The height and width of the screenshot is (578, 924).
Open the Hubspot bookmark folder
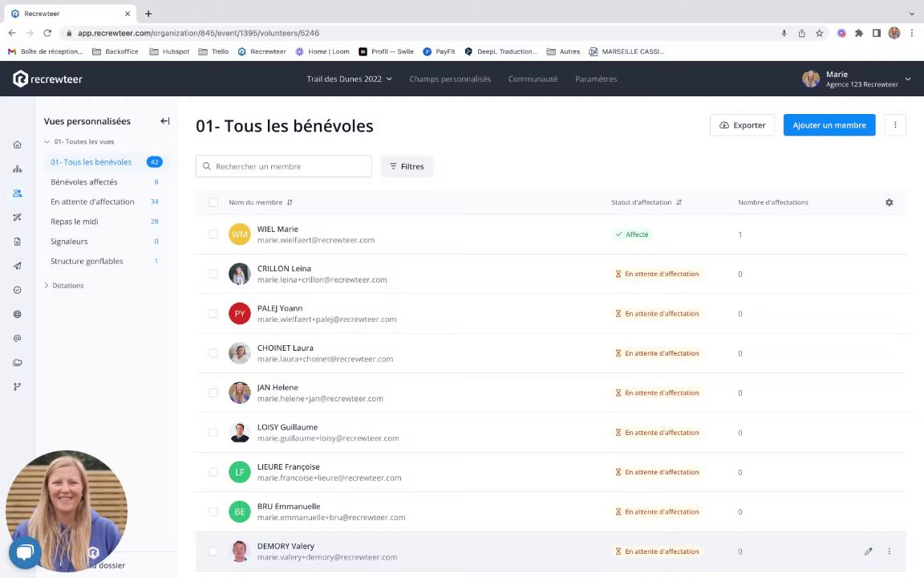click(170, 51)
